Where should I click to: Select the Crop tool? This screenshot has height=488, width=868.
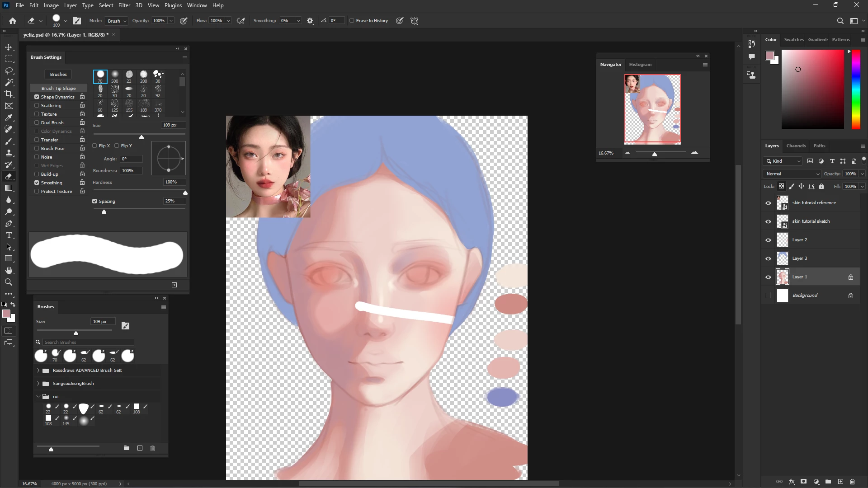click(x=9, y=94)
